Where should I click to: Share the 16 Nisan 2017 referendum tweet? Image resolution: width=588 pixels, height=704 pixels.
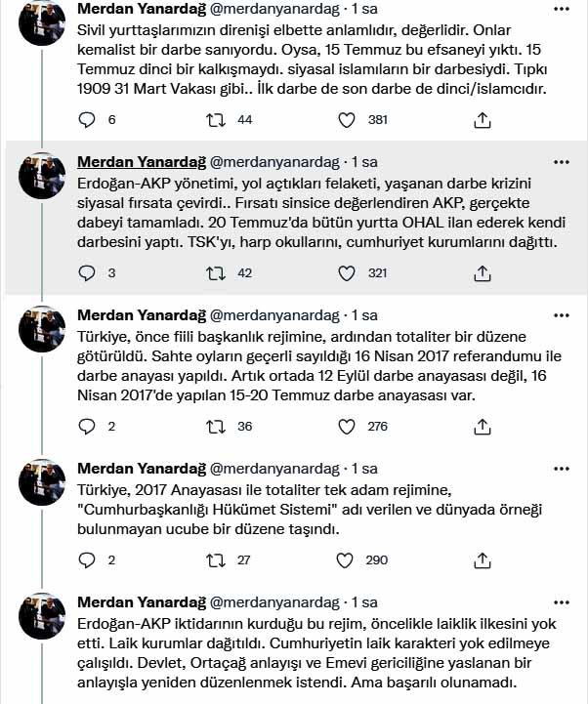[482, 427]
